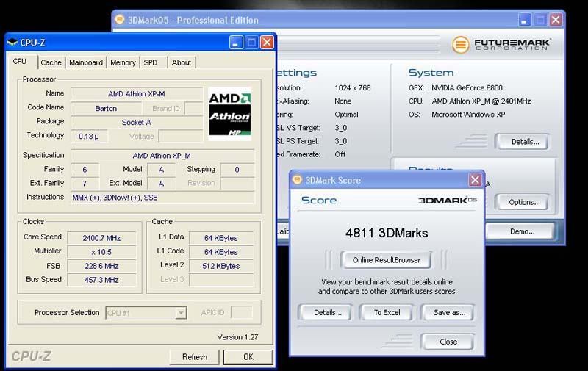Maximize the CPU-Z window

[251, 43]
